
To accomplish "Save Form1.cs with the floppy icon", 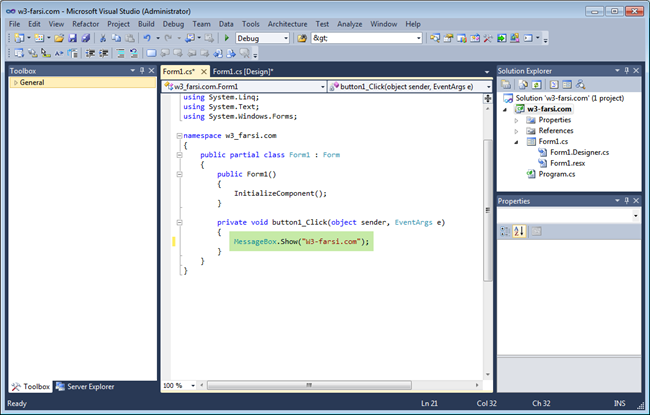I will click(73, 38).
